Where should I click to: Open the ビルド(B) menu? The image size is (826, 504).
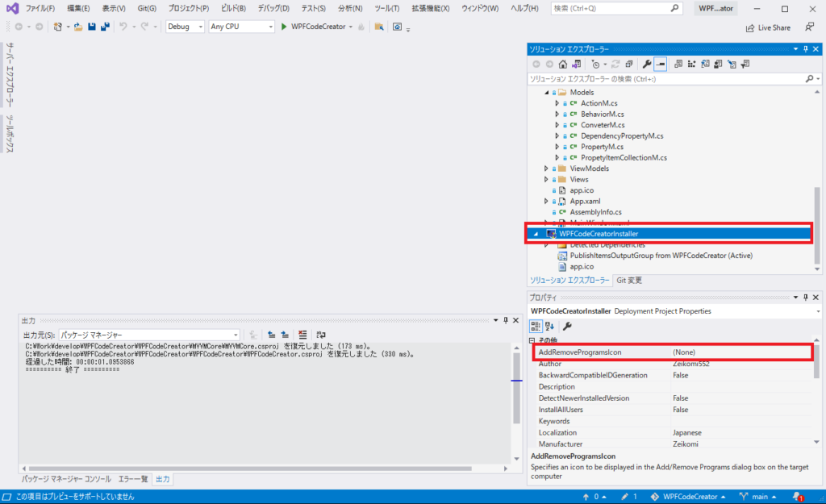(x=233, y=8)
